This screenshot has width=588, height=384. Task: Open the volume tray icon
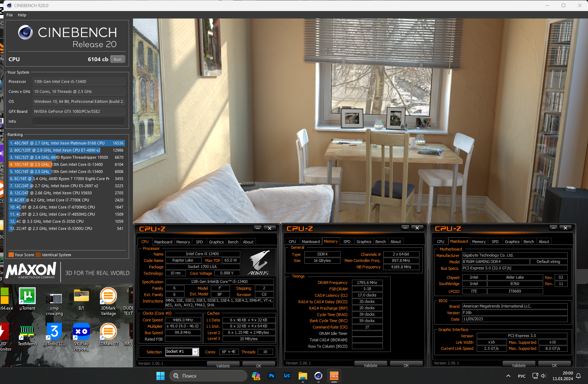coord(543,376)
